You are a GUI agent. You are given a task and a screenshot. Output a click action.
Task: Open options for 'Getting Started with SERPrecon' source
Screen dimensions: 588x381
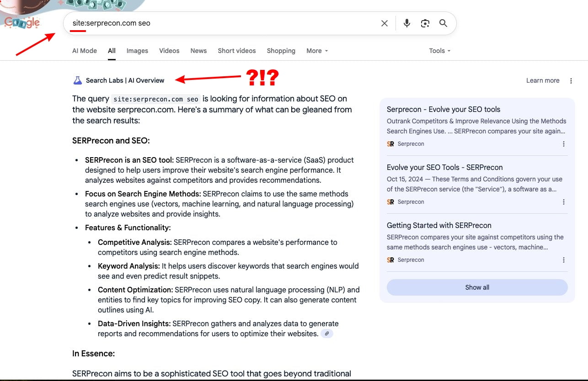click(x=564, y=260)
